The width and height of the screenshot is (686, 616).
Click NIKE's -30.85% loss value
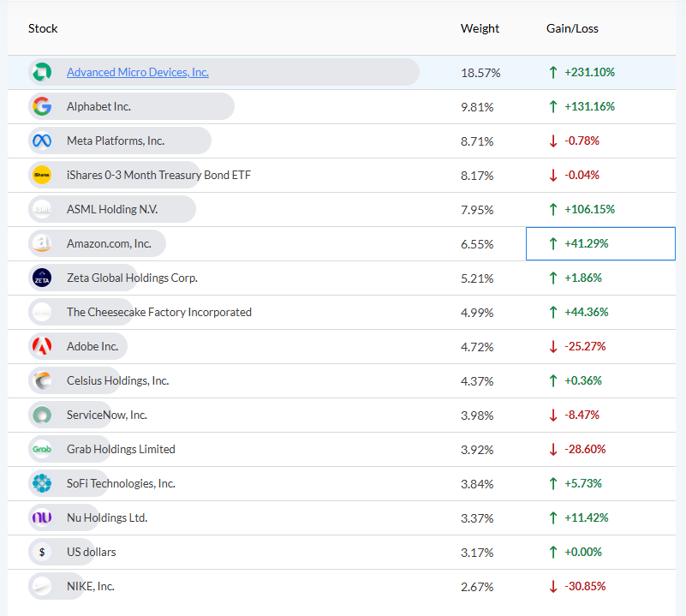(585, 586)
